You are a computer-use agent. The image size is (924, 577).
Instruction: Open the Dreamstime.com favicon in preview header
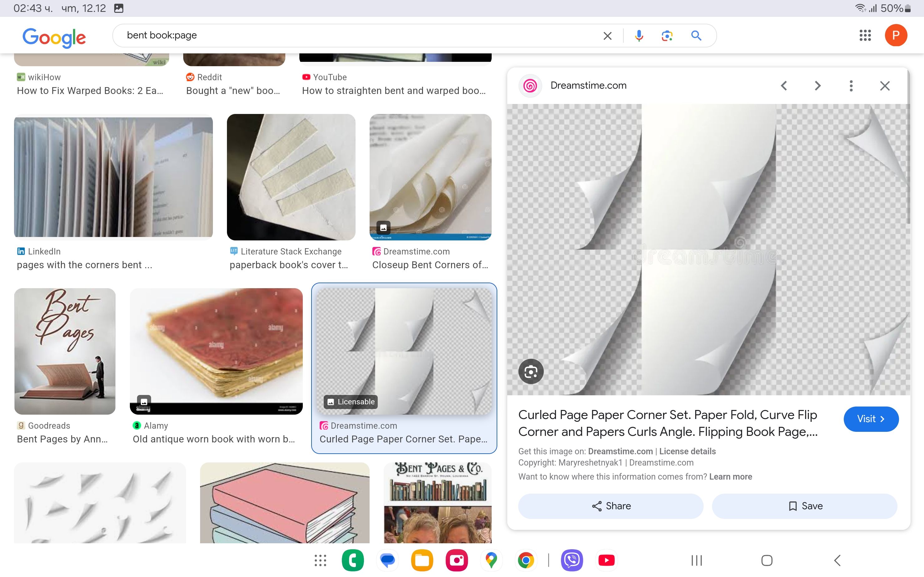[x=530, y=86]
